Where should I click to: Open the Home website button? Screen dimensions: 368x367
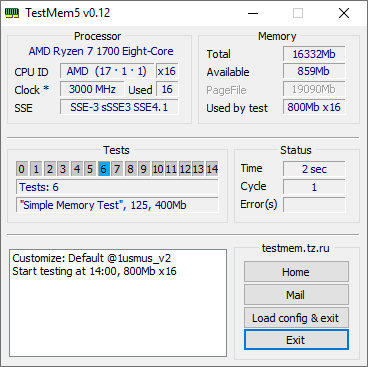click(x=296, y=272)
